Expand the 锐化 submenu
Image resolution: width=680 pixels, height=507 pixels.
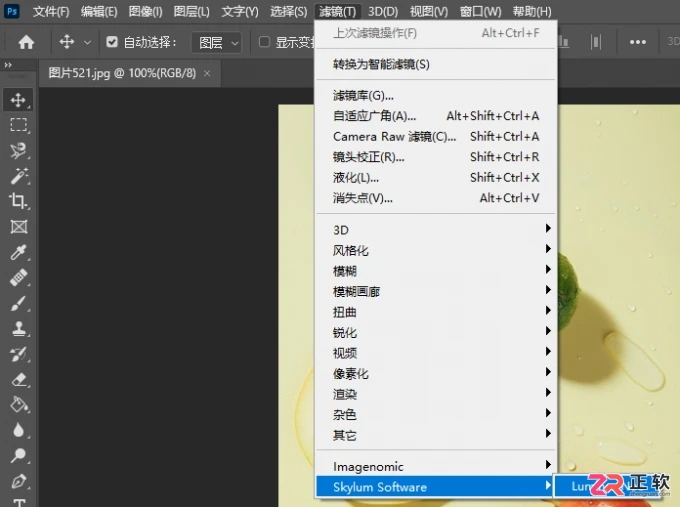tap(436, 332)
